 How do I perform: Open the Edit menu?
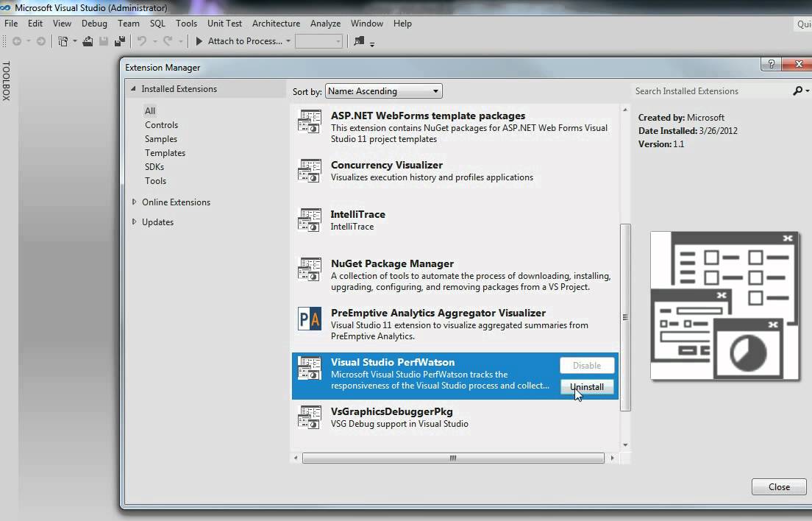click(x=35, y=24)
